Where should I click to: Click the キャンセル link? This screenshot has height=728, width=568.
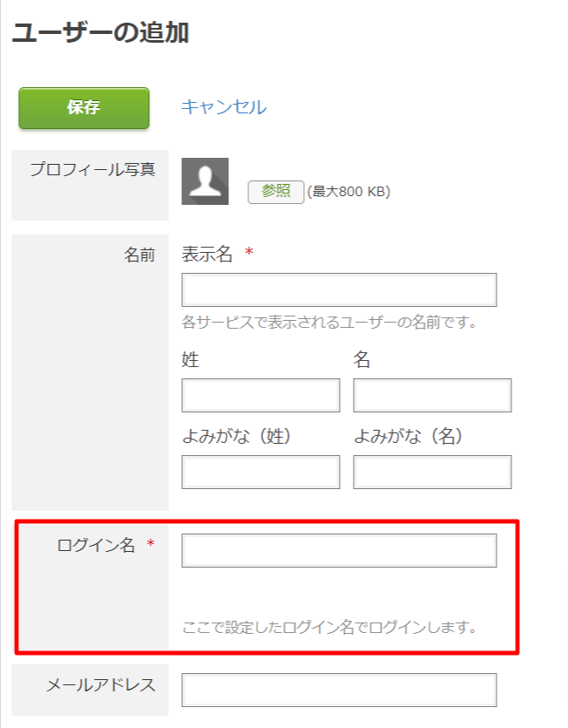[224, 107]
